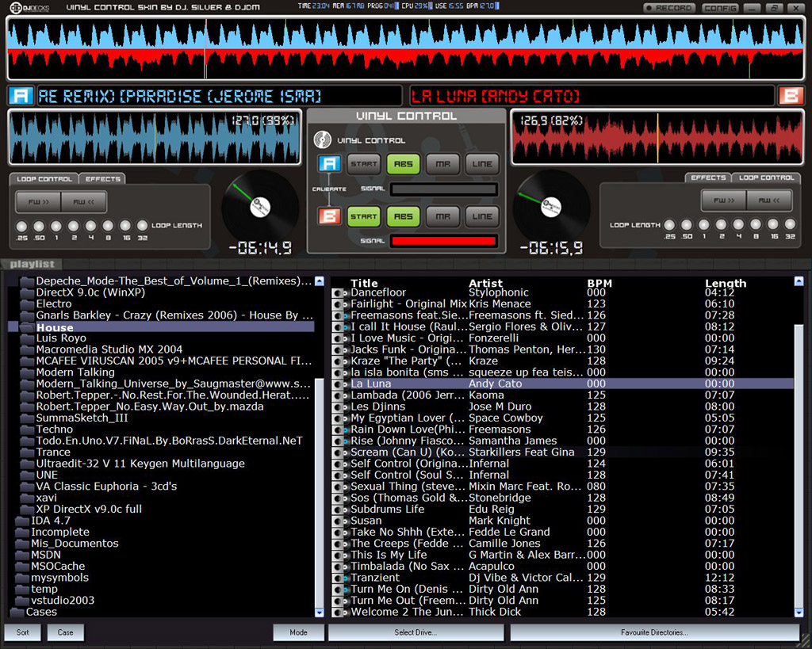Click track icon beside Dancefloor
The height and width of the screenshot is (649, 812).
[339, 293]
